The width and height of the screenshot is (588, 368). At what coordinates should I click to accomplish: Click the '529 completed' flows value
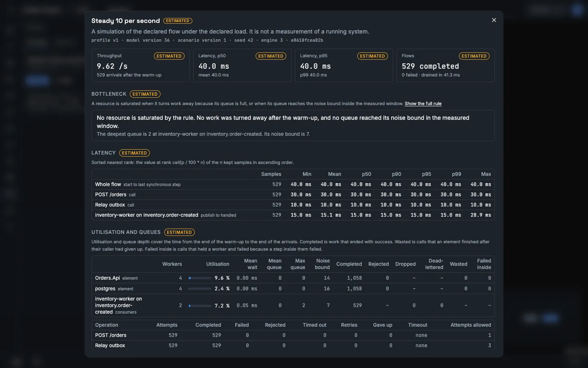tap(430, 66)
